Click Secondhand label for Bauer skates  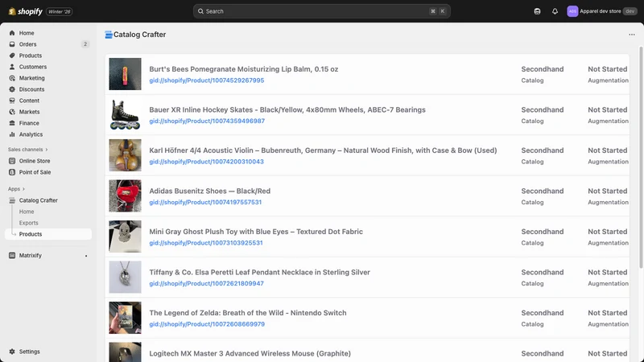coord(543,109)
